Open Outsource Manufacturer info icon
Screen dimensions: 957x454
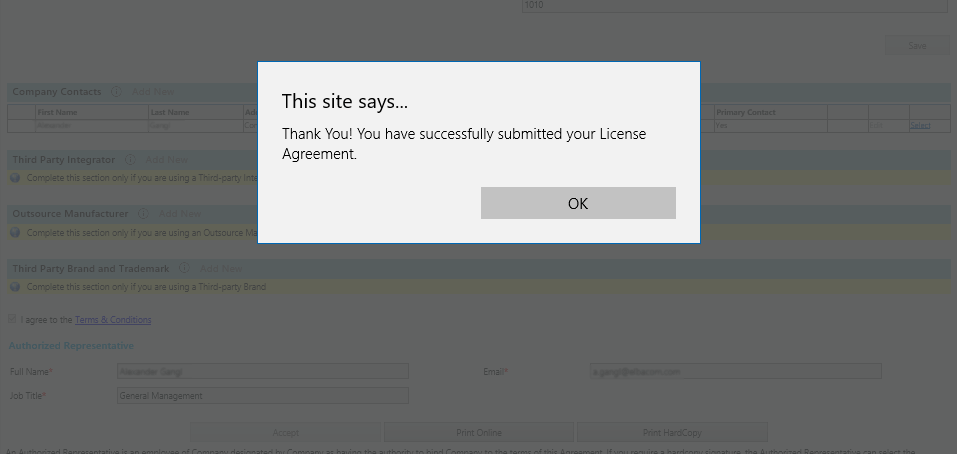[x=143, y=214]
